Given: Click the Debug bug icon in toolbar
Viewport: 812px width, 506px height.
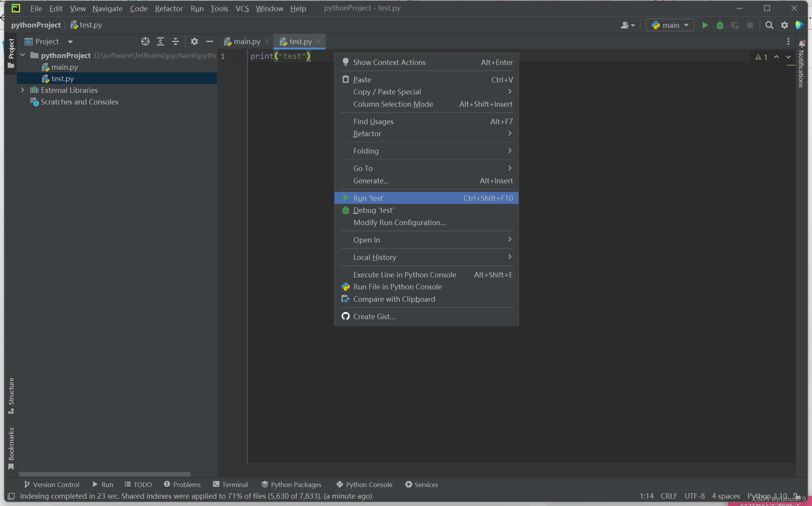Looking at the screenshot, I should click(x=720, y=25).
